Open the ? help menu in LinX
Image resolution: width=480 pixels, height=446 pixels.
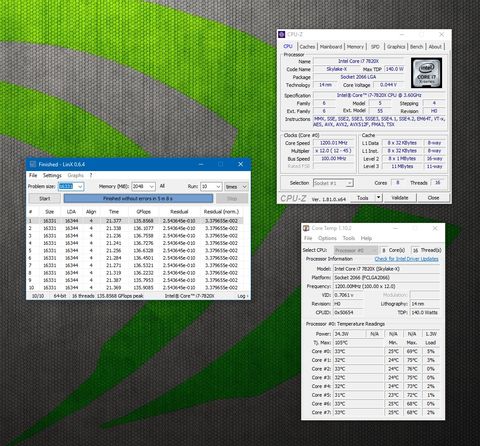[91, 175]
